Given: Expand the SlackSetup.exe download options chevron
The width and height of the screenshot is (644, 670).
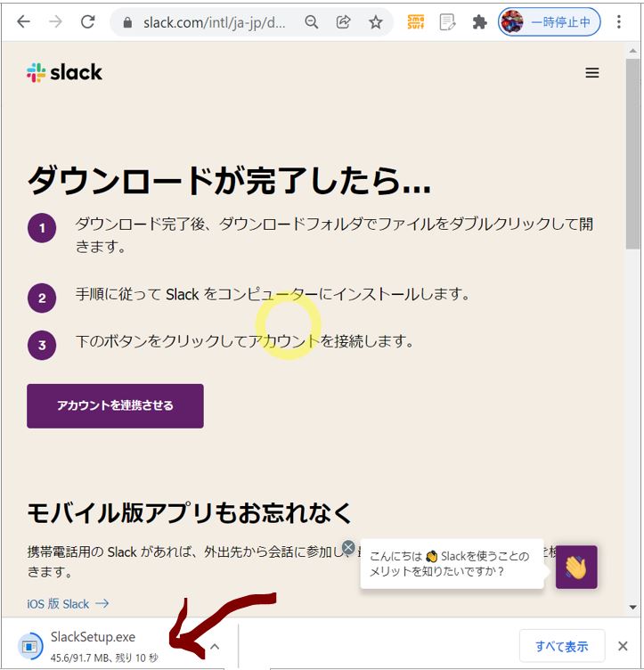Looking at the screenshot, I should pos(215,646).
